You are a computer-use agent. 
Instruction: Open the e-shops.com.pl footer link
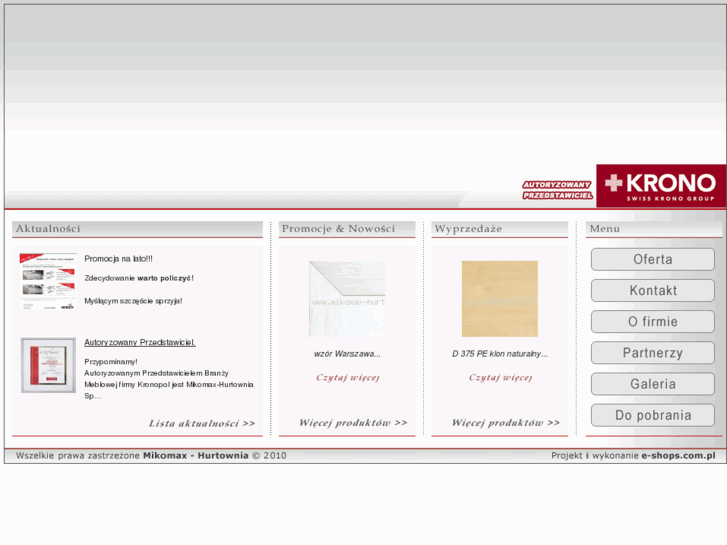click(678, 455)
